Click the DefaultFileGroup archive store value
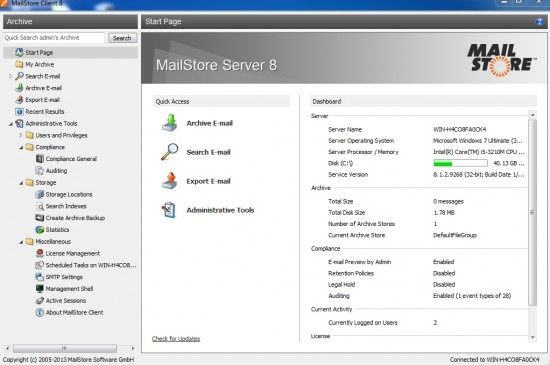550x365 pixels. tap(455, 235)
